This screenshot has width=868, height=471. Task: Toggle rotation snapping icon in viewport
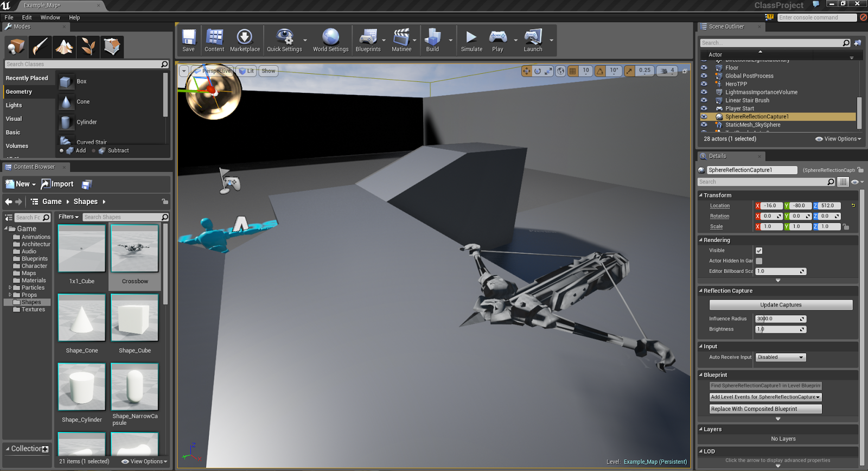600,71
